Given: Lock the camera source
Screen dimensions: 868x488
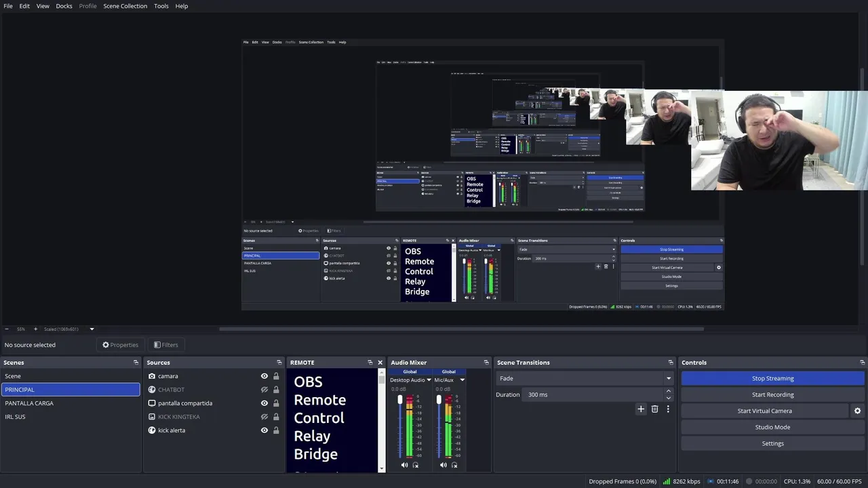Looking at the screenshot, I should [276, 376].
